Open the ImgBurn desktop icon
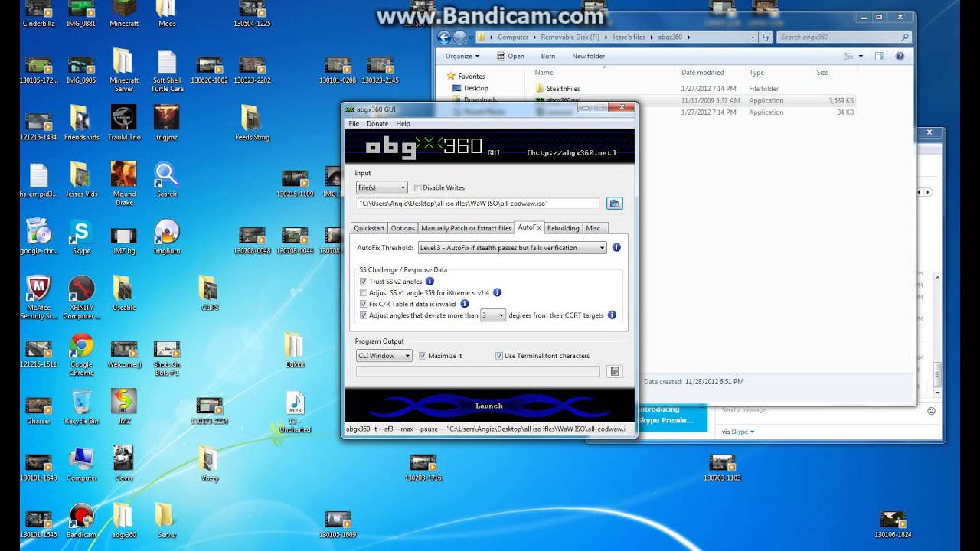This screenshot has height=551, width=980. click(x=166, y=236)
